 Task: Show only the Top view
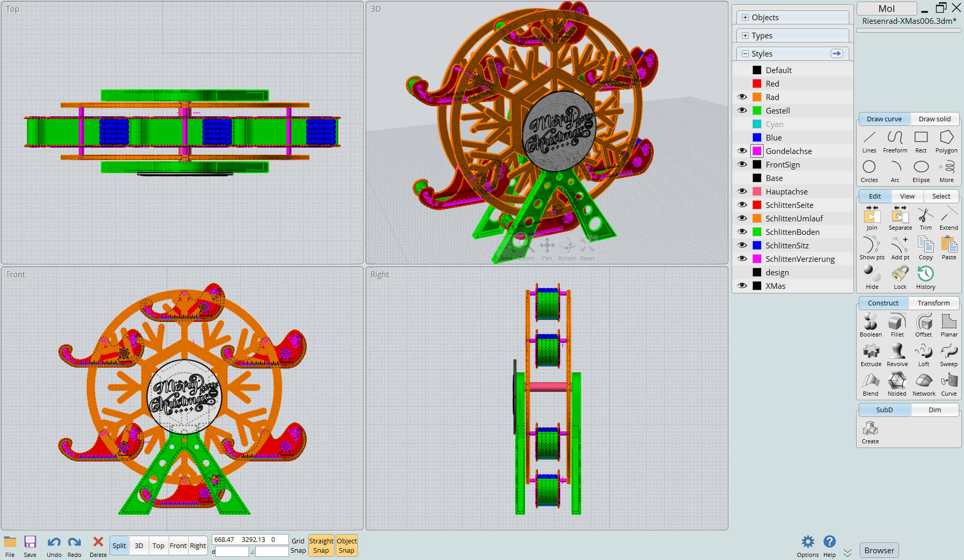[158, 545]
